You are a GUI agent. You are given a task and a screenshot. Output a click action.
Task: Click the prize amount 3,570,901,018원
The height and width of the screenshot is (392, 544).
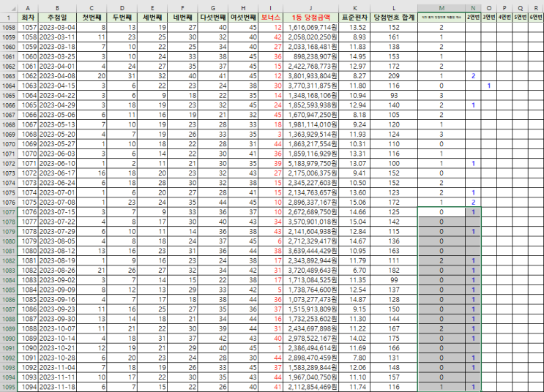(x=311, y=222)
